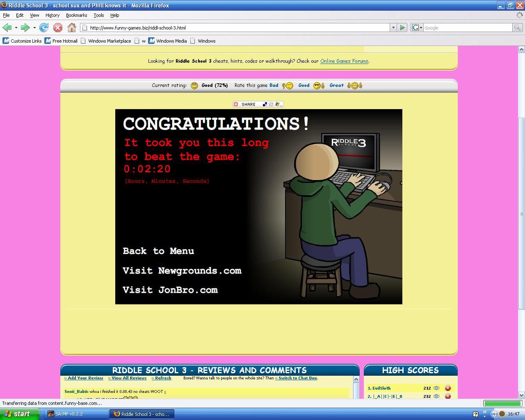
Task: Open the History menu
Action: (52, 15)
